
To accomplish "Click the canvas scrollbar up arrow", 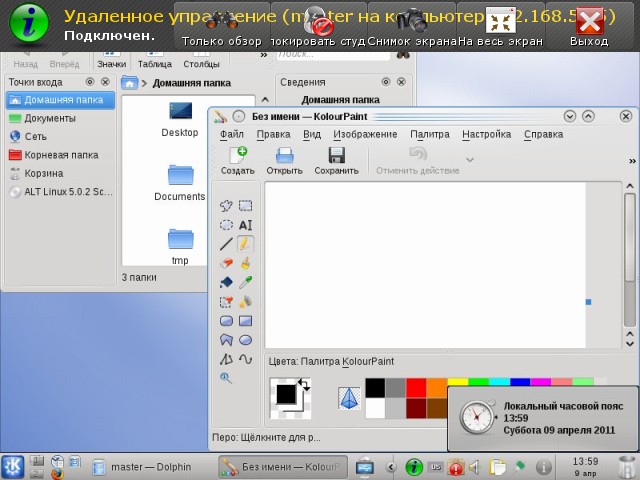I will (x=630, y=186).
